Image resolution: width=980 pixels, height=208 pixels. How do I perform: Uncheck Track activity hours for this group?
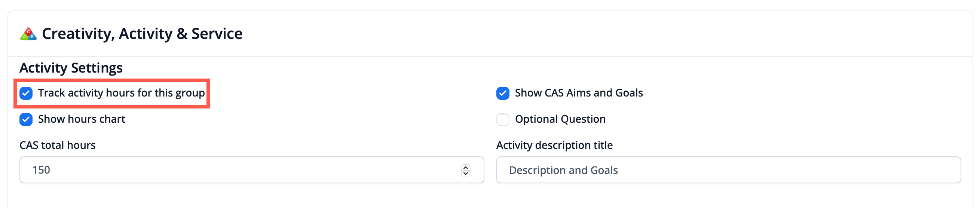(x=26, y=93)
